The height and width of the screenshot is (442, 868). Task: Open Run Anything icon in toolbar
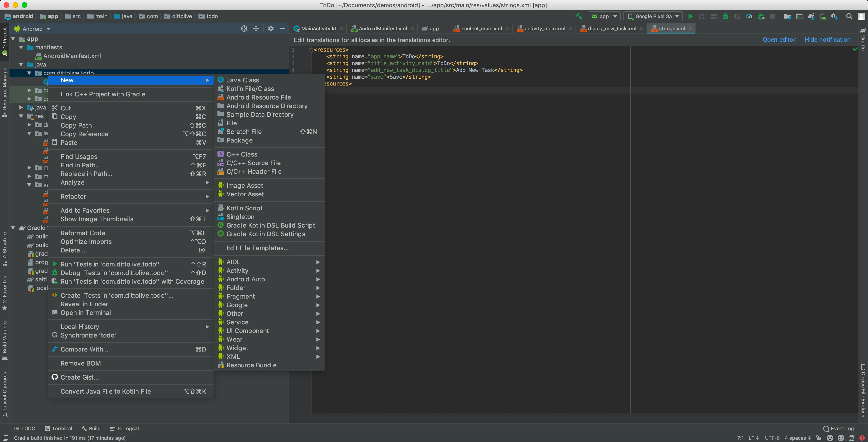pyautogui.click(x=799, y=16)
